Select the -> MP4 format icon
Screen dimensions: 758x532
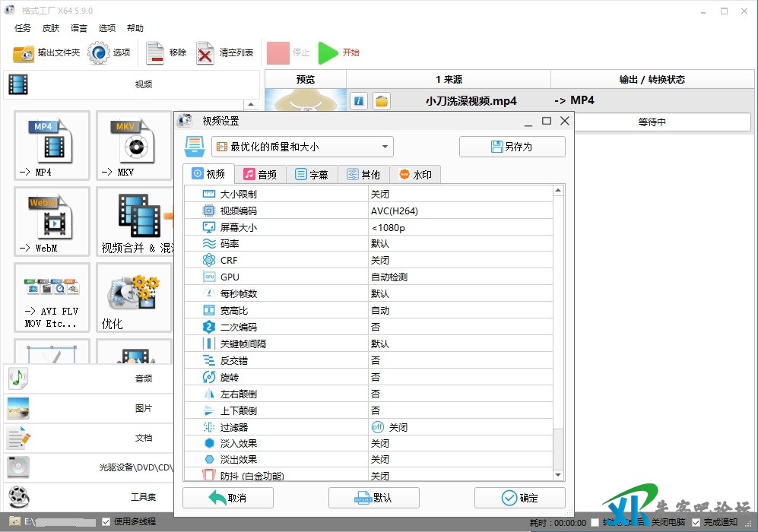pyautogui.click(x=52, y=144)
